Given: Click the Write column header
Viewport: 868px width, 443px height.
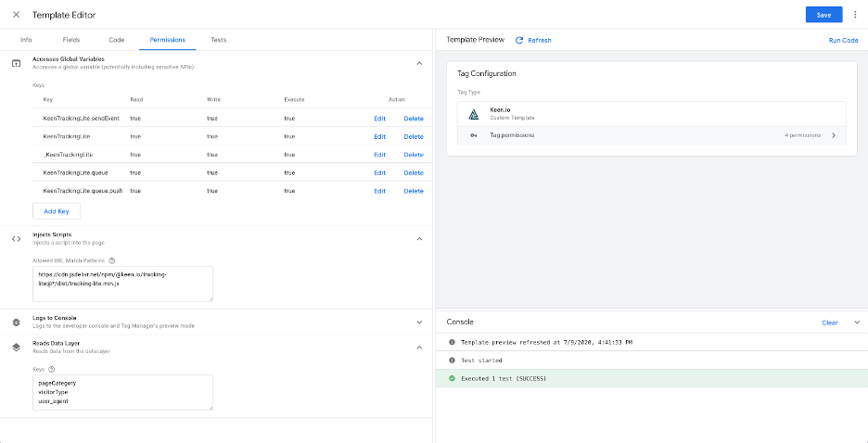Looking at the screenshot, I should 213,99.
